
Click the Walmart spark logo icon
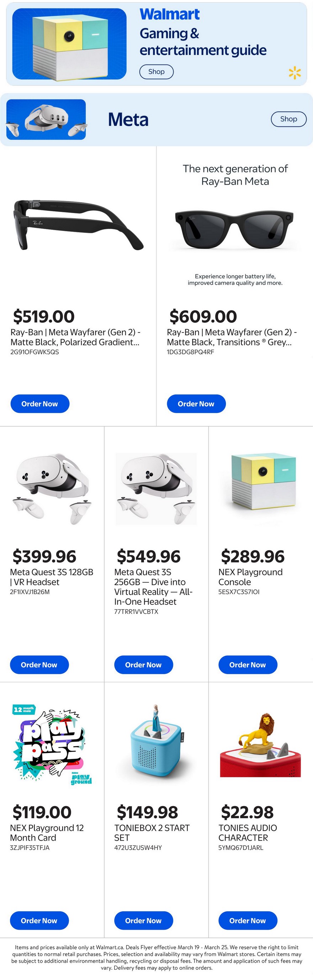[x=295, y=73]
